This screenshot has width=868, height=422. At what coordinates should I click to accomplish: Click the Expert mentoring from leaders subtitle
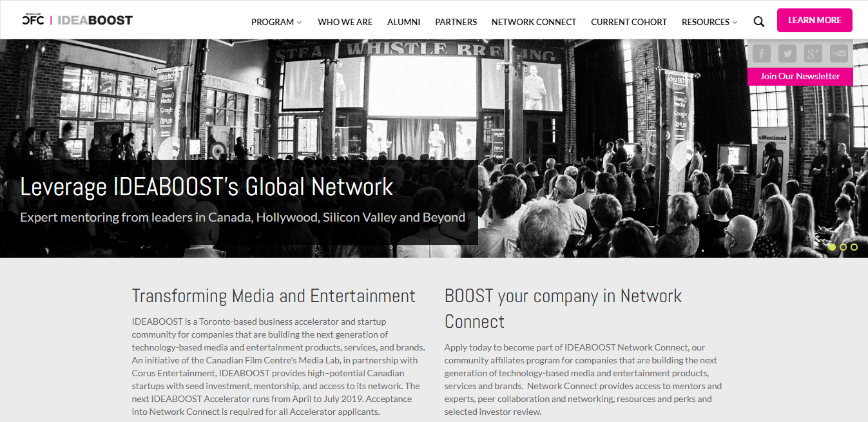[242, 217]
